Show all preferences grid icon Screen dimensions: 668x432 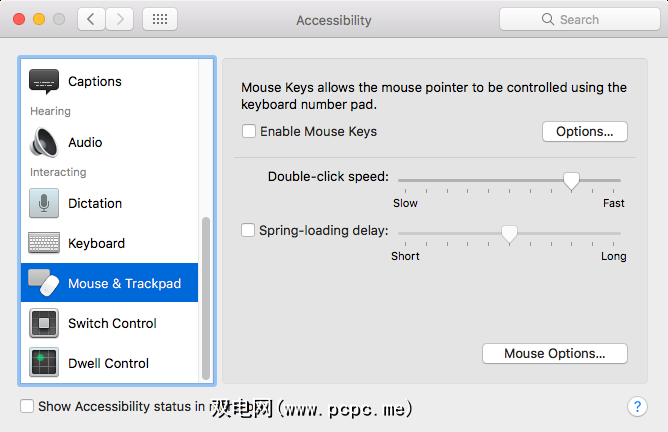pos(160,19)
